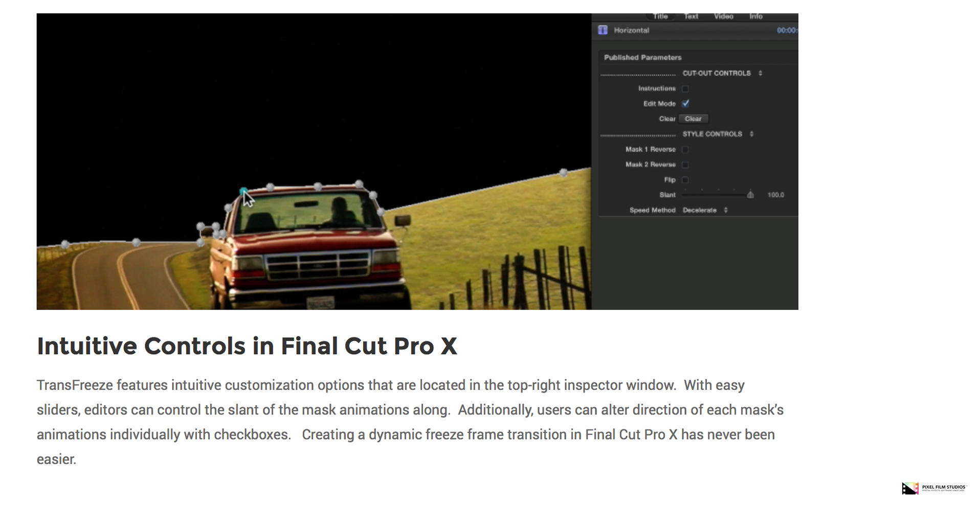Click the Speed Method label

point(652,210)
